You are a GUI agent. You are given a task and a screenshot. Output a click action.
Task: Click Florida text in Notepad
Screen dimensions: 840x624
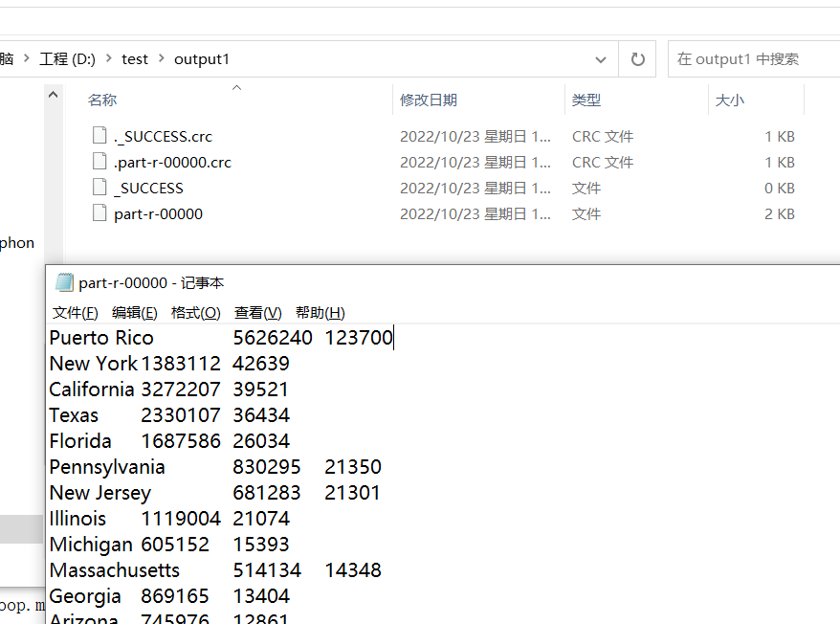tap(80, 440)
